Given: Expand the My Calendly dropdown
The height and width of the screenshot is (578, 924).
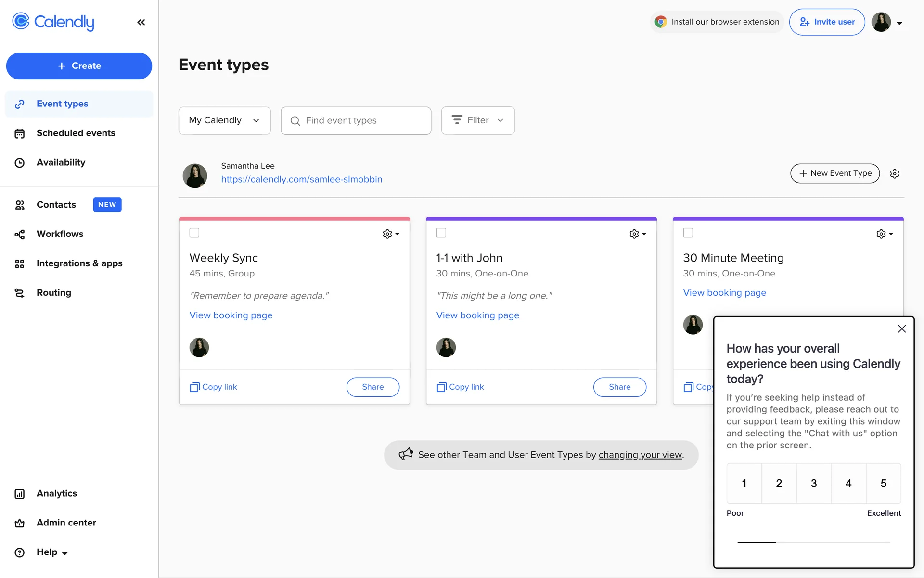Looking at the screenshot, I should (224, 120).
